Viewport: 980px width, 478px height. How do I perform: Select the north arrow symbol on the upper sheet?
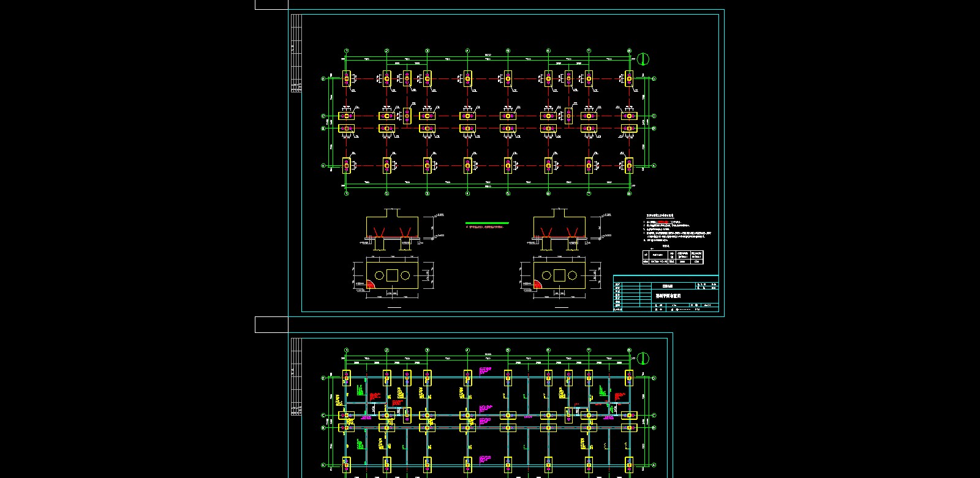(643, 59)
